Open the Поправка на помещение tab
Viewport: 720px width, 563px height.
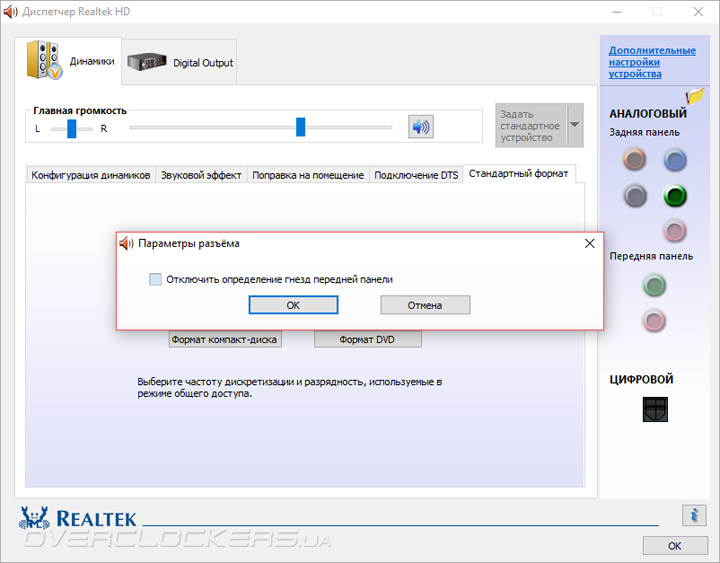pos(308,175)
